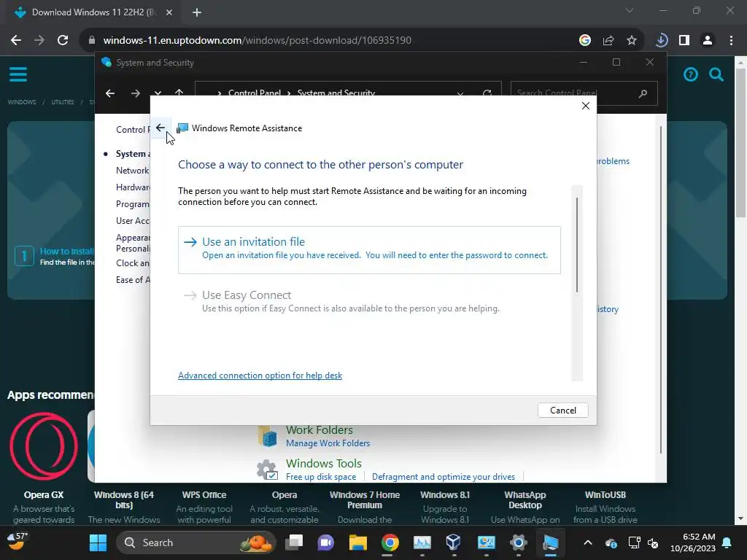Click Chrome's back navigation arrow

pyautogui.click(x=16, y=40)
